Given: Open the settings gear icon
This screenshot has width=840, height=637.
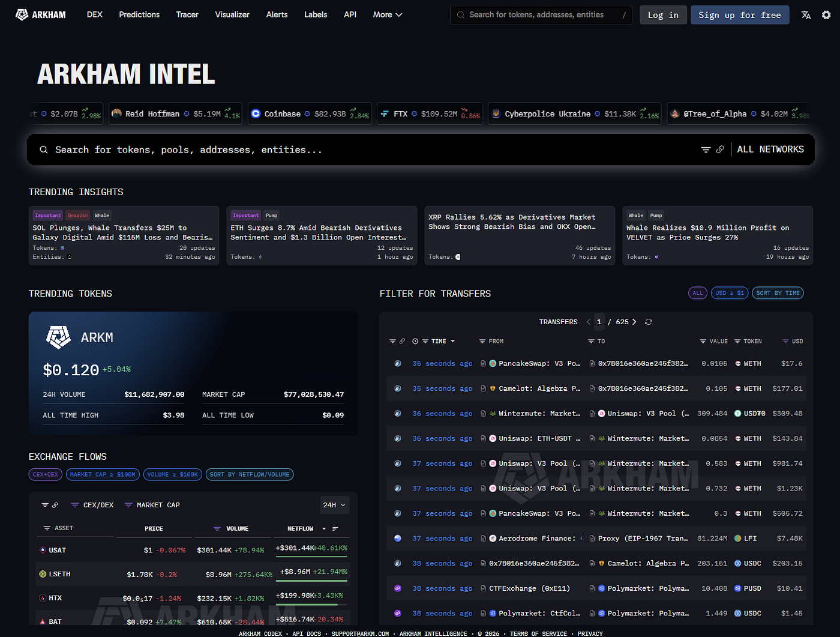Looking at the screenshot, I should tap(826, 15).
